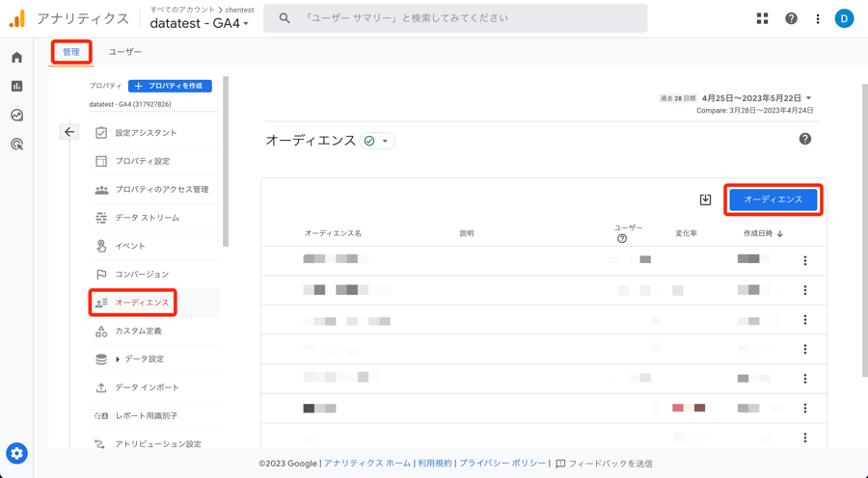This screenshot has width=868, height=478.
Task: Click the blue Admin gear icon
Action: (16, 453)
